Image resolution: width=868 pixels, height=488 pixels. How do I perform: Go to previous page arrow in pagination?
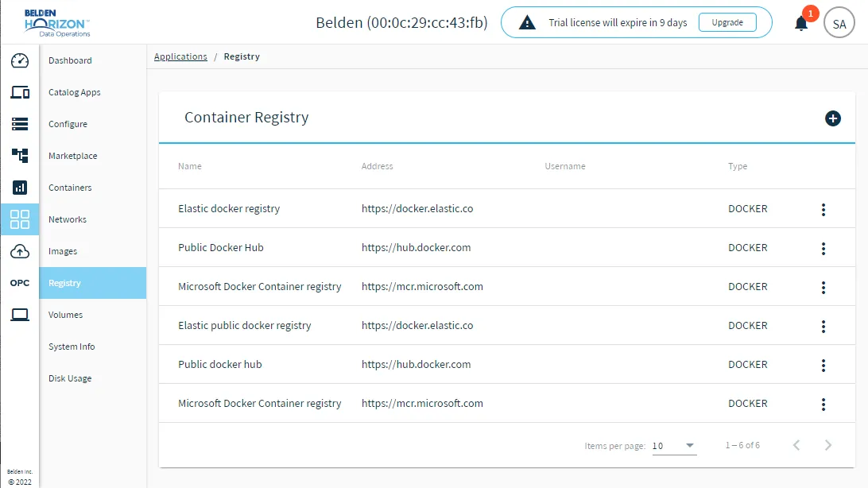796,445
